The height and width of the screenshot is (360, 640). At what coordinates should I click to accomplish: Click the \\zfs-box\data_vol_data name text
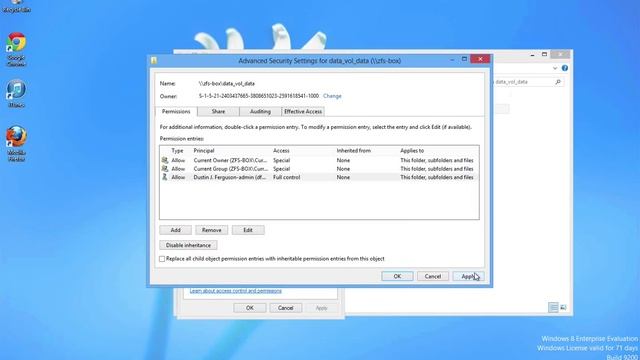(x=227, y=83)
